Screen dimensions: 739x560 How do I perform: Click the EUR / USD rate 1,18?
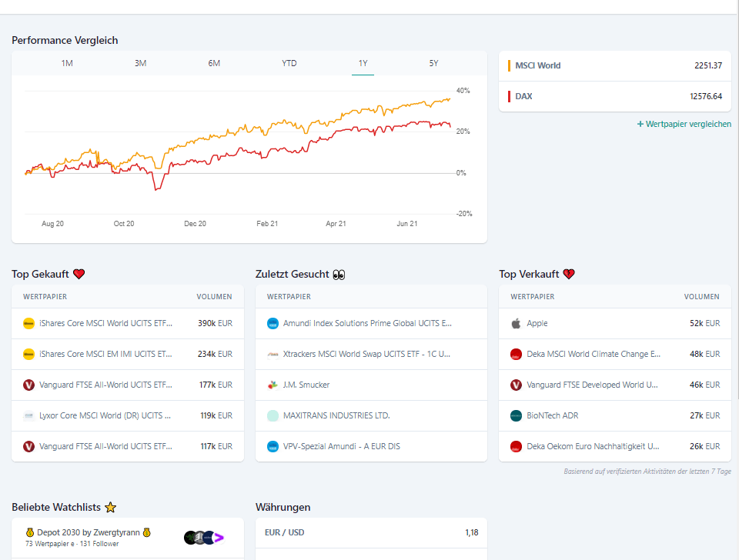coord(472,532)
